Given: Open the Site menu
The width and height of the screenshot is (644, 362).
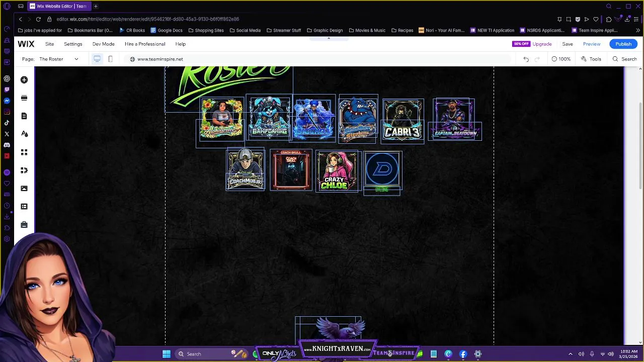Looking at the screenshot, I should tap(49, 44).
